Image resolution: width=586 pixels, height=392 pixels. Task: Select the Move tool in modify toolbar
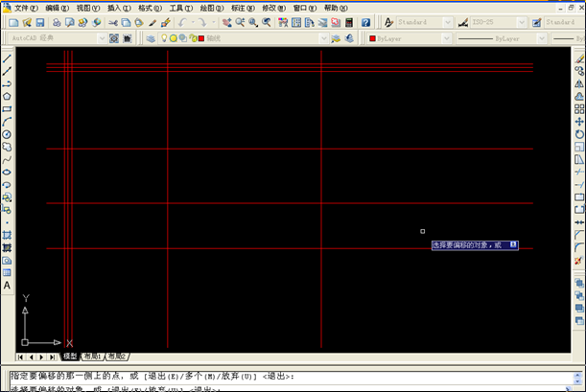(579, 122)
